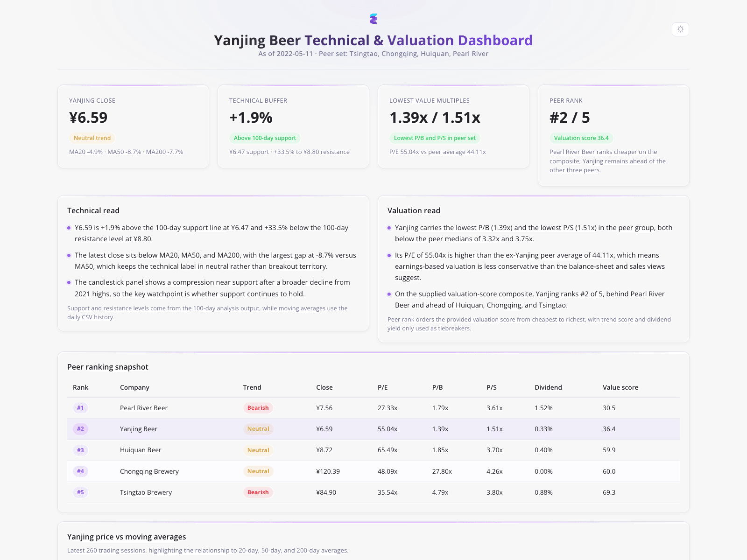The image size is (747, 560).
Task: Click the 3.61x P/S cell
Action: (x=494, y=408)
